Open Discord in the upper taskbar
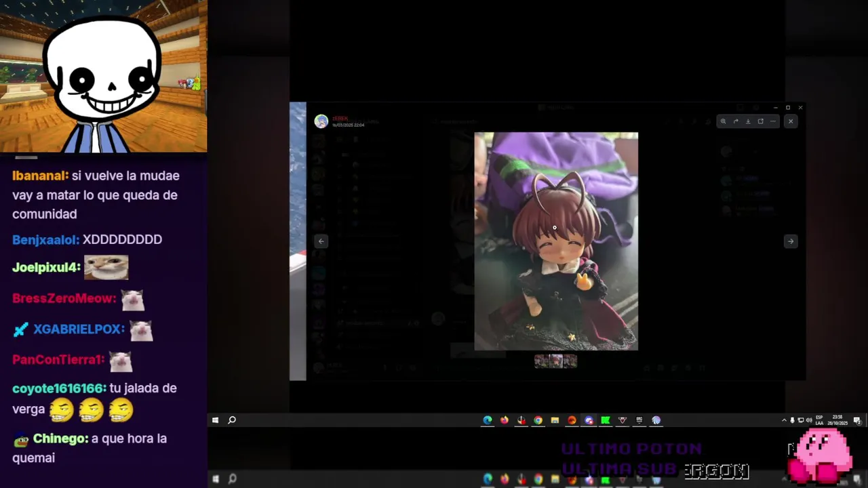The width and height of the screenshot is (868, 488). 589,420
